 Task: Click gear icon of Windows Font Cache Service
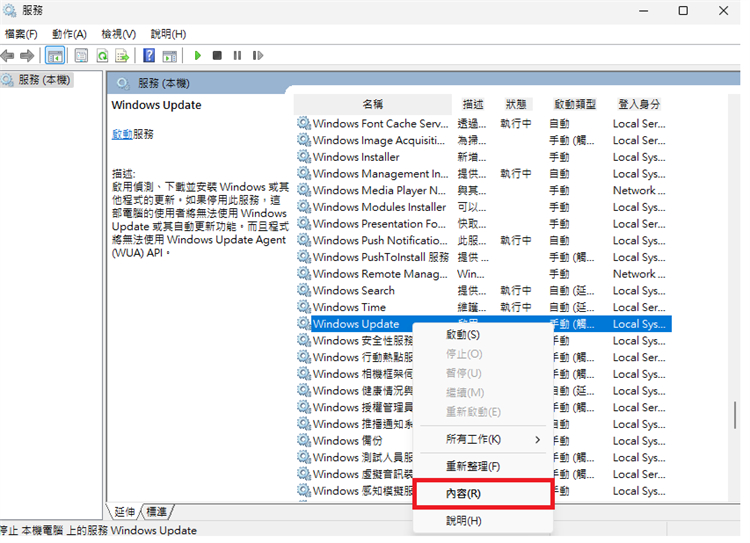(x=303, y=124)
